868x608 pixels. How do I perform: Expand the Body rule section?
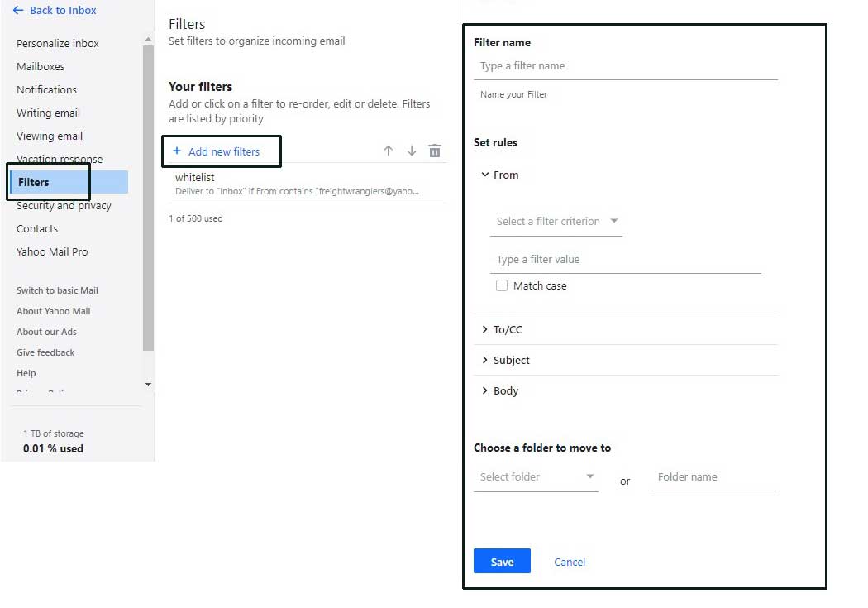[x=485, y=390]
